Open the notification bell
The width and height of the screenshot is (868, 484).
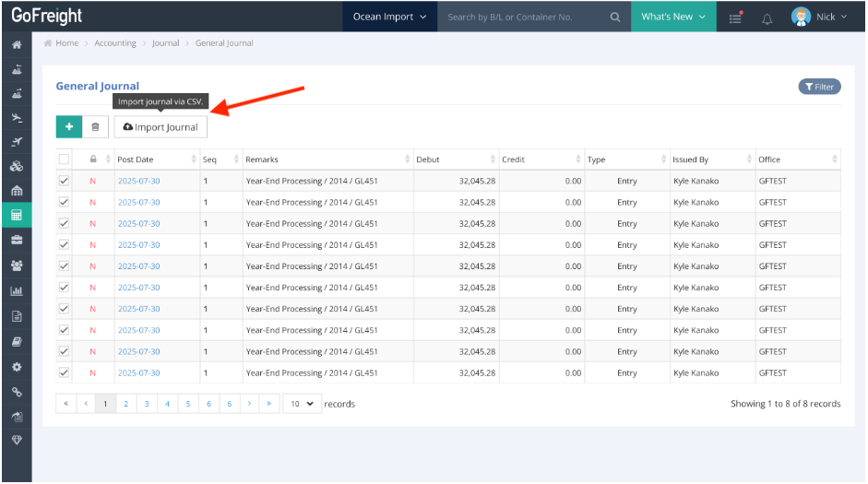pyautogui.click(x=767, y=18)
